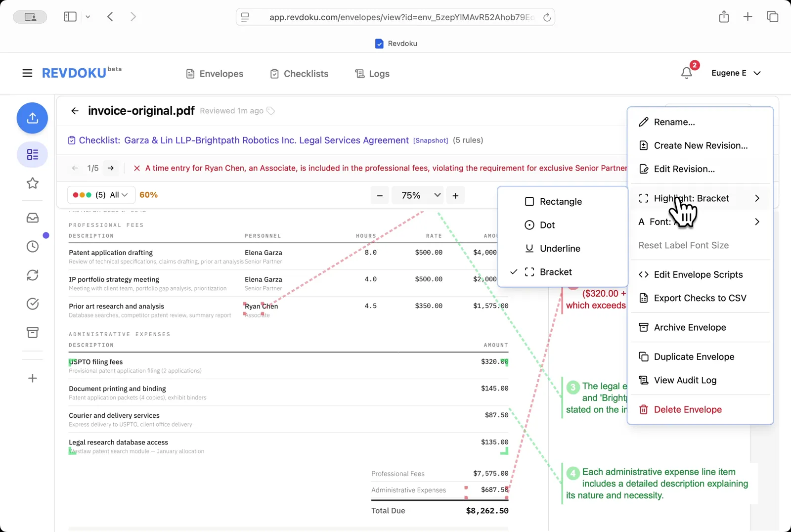Screen dimensions: 791x532
Task: Advance to the next rule violation
Action: 111,168
